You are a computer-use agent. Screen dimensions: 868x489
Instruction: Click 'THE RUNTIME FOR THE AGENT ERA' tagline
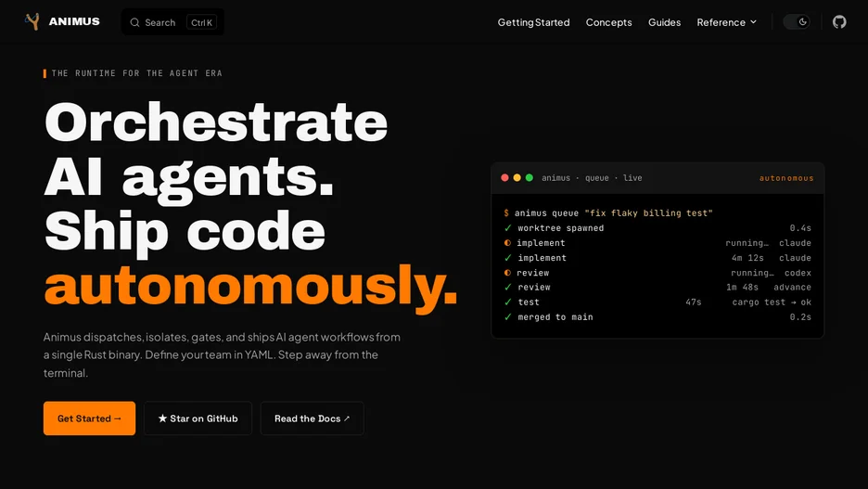coord(136,73)
